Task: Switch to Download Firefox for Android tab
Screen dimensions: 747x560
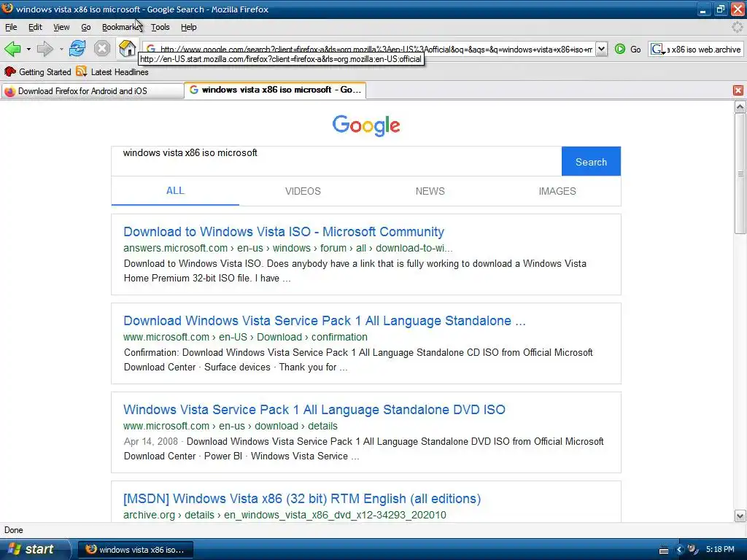Action: click(93, 90)
